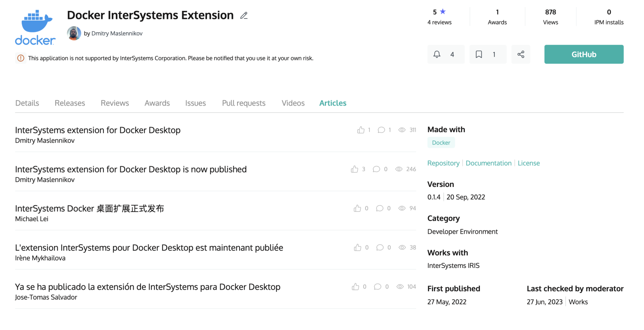Click the warning icon next to the unsupported notice
This screenshot has width=644, height=330.
coord(21,58)
